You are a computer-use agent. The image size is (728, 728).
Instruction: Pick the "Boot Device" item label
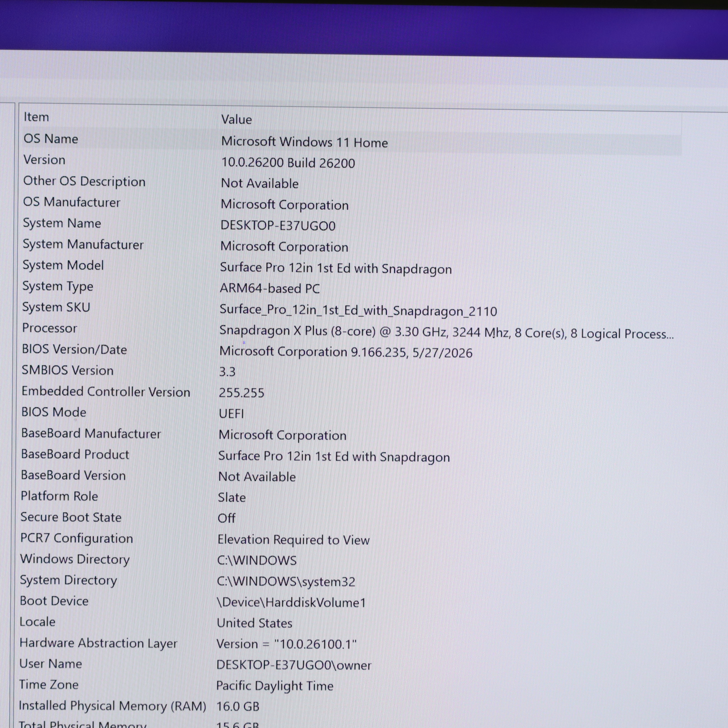coord(54,601)
